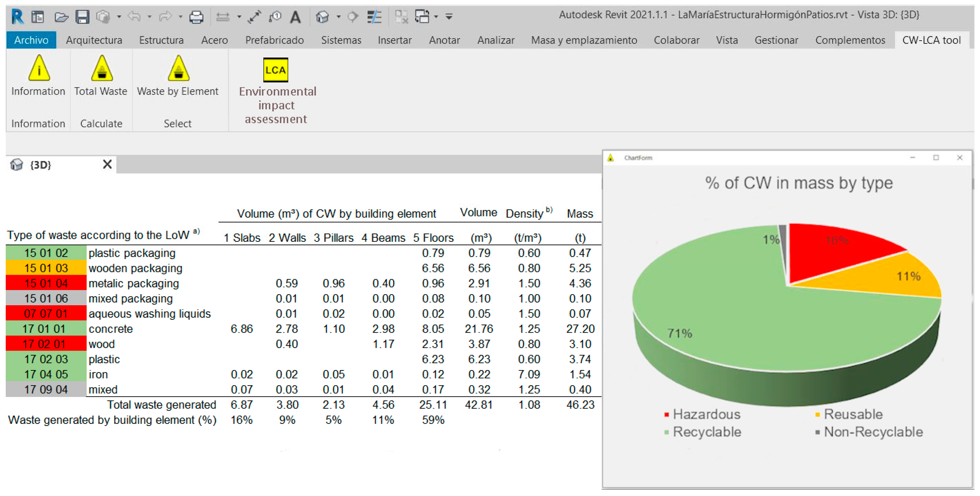
Task: Open the Complementos ribbon tab
Action: (850, 40)
